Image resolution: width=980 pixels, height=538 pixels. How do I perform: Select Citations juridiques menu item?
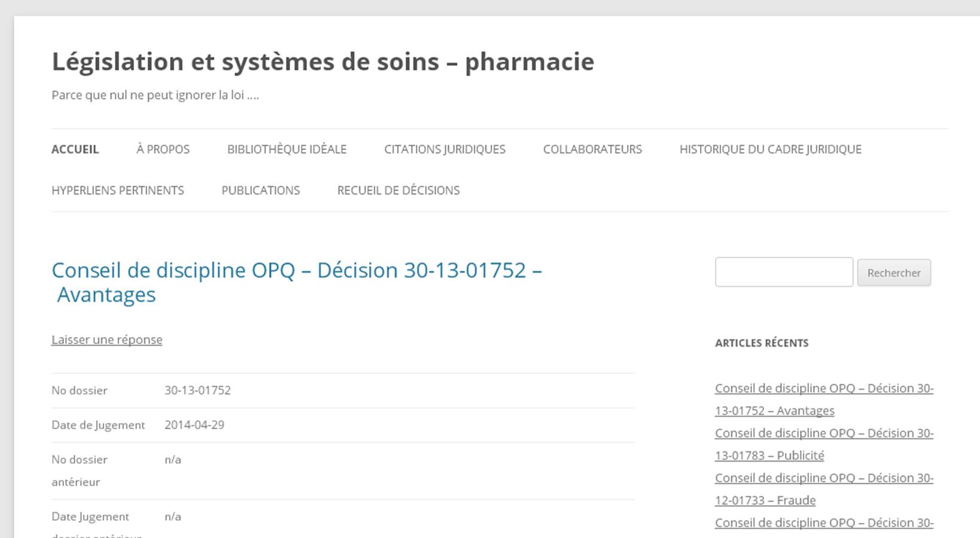(445, 149)
